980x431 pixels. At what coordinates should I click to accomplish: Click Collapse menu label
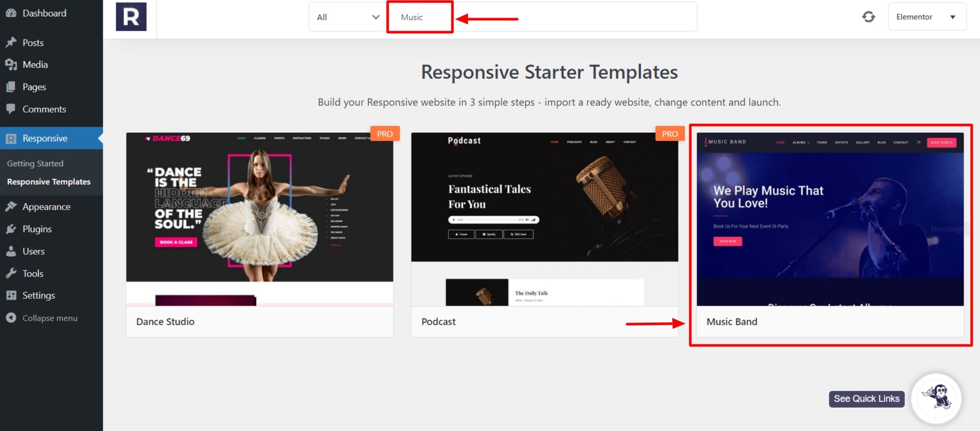(50, 318)
